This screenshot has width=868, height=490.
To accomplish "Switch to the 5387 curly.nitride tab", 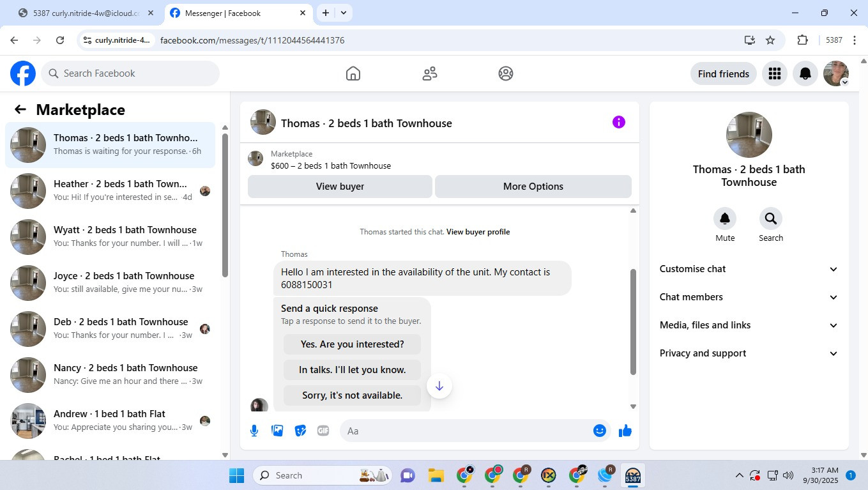I will 86,13.
